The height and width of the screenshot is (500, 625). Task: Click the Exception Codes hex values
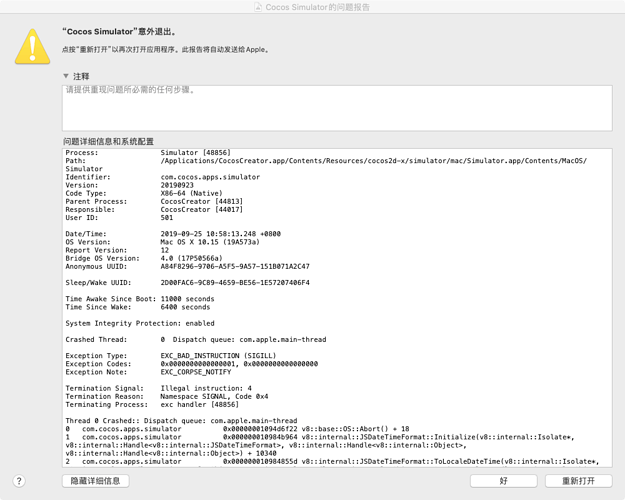pyautogui.click(x=239, y=364)
